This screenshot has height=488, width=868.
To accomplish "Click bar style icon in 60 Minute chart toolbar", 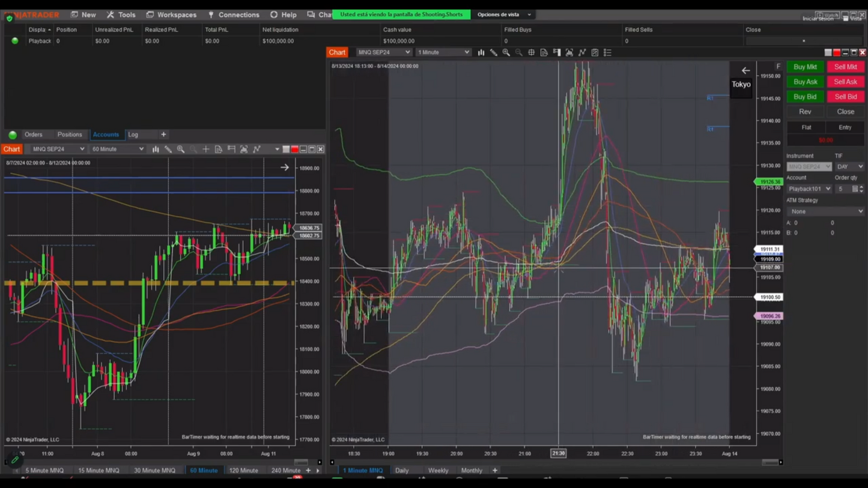I will pos(156,149).
